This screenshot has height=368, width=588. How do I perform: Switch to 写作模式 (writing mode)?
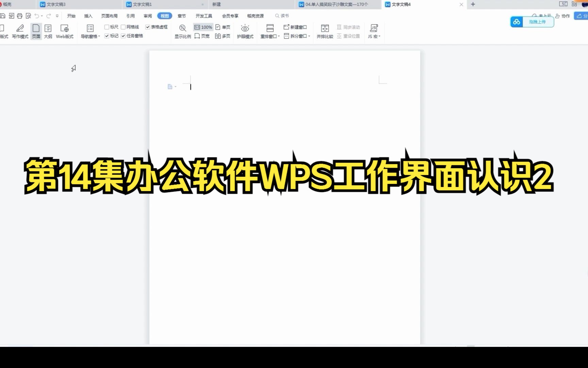click(20, 31)
